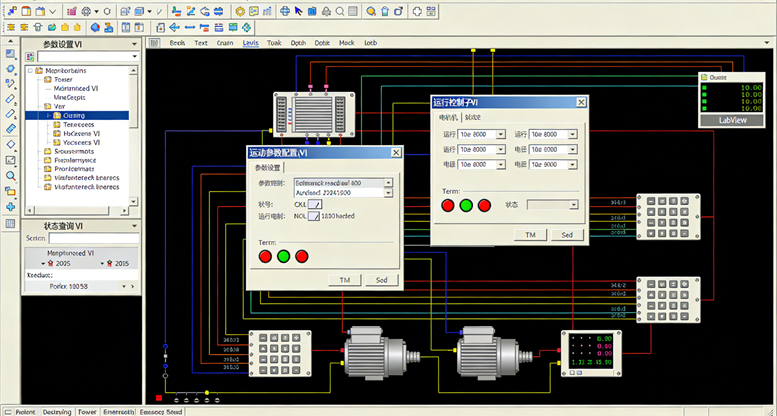Open the 状态 dropdown in 运行控制子VI dialog
The width and height of the screenshot is (777, 416).
click(x=573, y=204)
